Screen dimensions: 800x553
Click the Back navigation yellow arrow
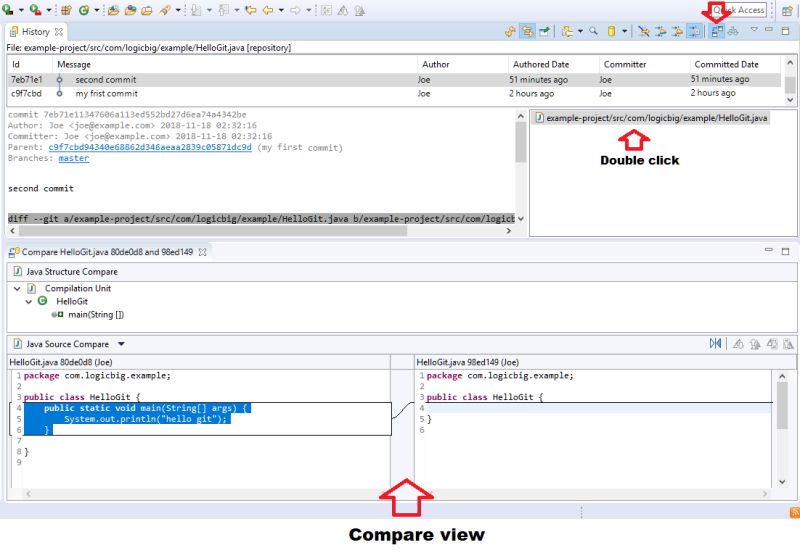coord(268,10)
